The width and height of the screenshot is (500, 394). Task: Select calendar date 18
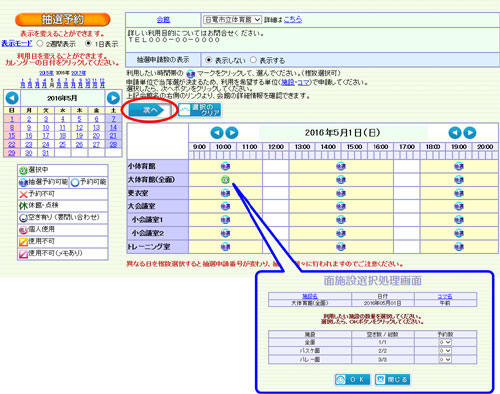(x=62, y=136)
